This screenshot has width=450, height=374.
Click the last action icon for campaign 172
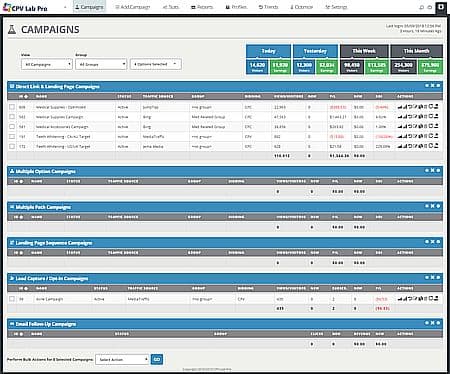click(436, 146)
